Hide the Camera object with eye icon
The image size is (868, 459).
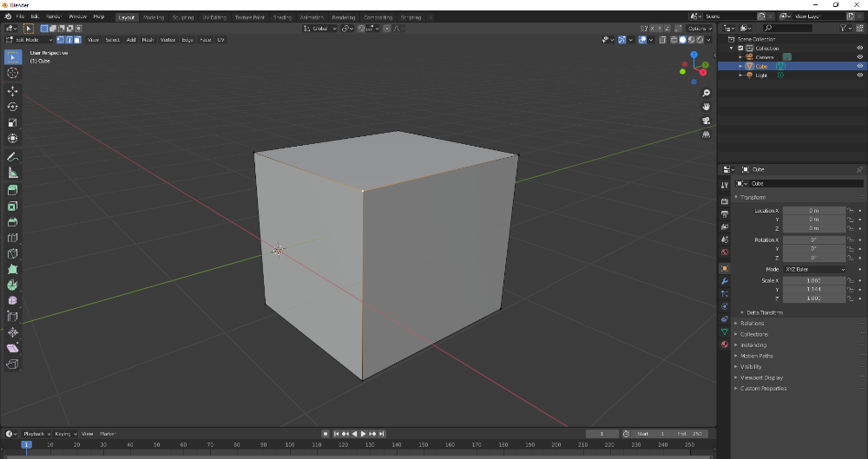coord(859,57)
